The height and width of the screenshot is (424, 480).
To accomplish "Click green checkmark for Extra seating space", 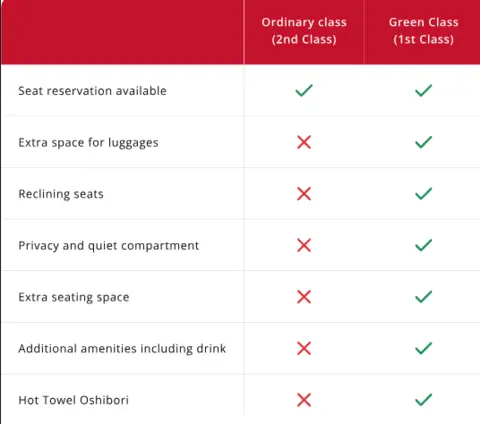I will pyautogui.click(x=423, y=296).
